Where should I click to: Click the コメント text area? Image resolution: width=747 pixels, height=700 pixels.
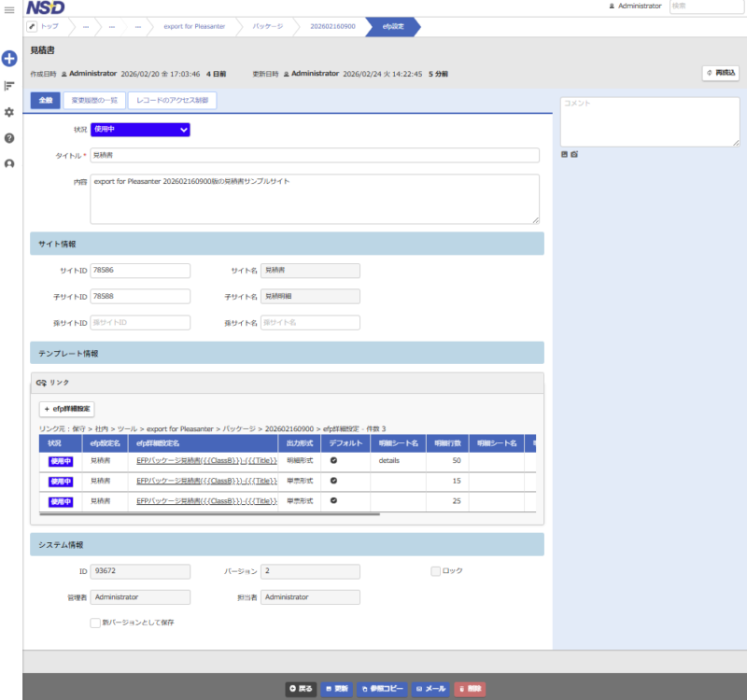[x=650, y=121]
